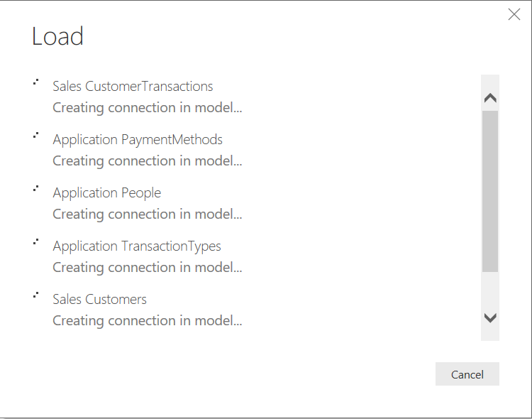The width and height of the screenshot is (532, 419).
Task: Click loading spinner next to Sales Customers
Action: pos(35,295)
